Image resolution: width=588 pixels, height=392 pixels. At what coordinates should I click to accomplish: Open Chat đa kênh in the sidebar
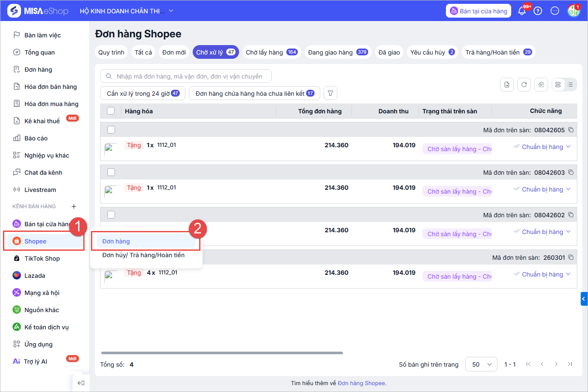pyautogui.click(x=43, y=173)
